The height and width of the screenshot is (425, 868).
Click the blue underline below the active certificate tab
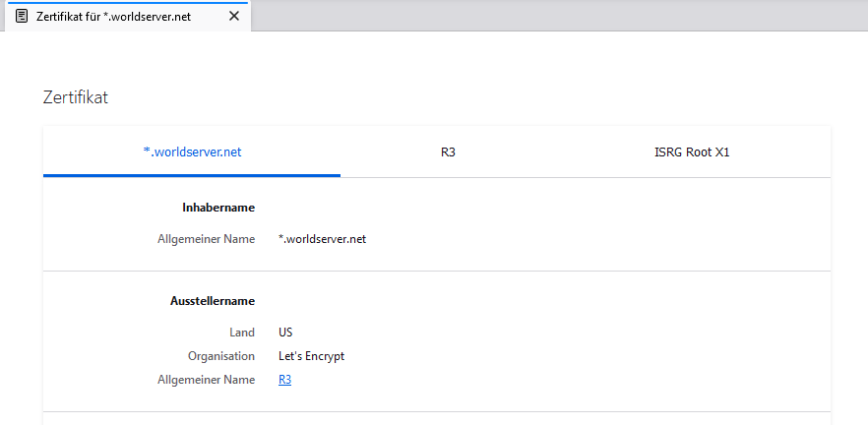coord(192,175)
